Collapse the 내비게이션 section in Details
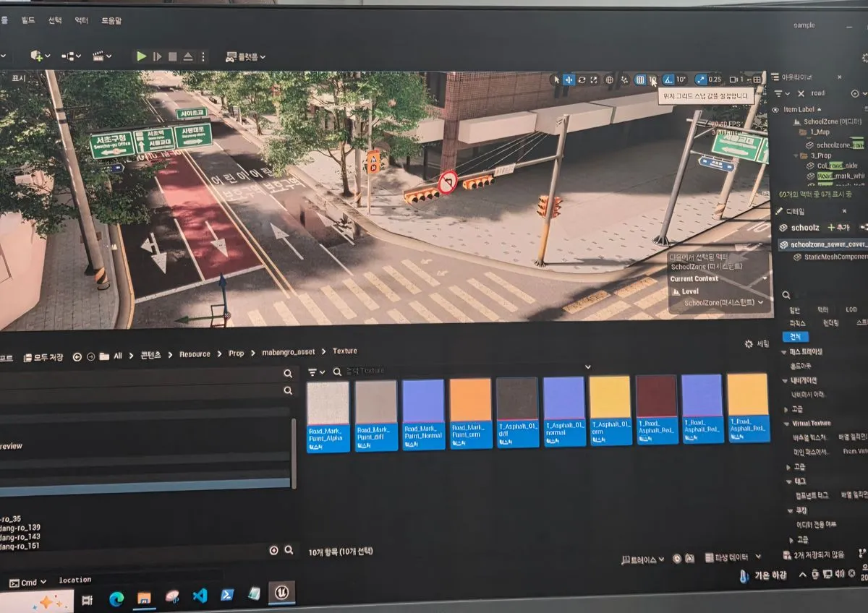This screenshot has width=868, height=613. (784, 380)
